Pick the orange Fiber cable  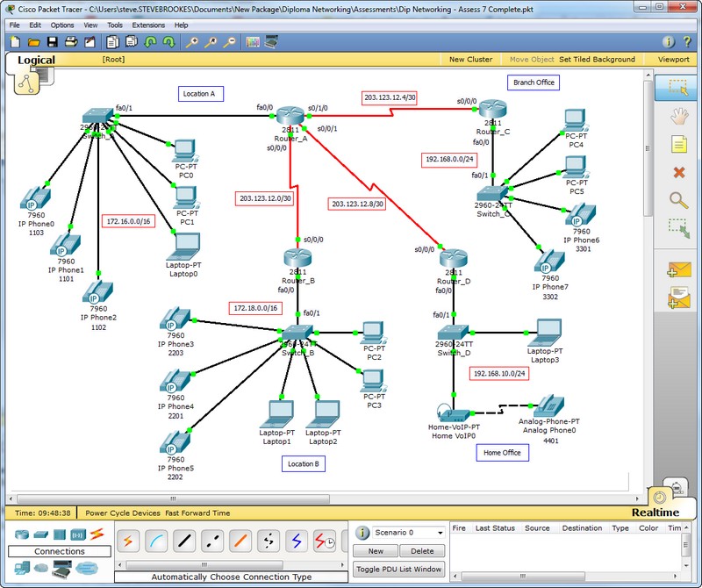coord(240,541)
